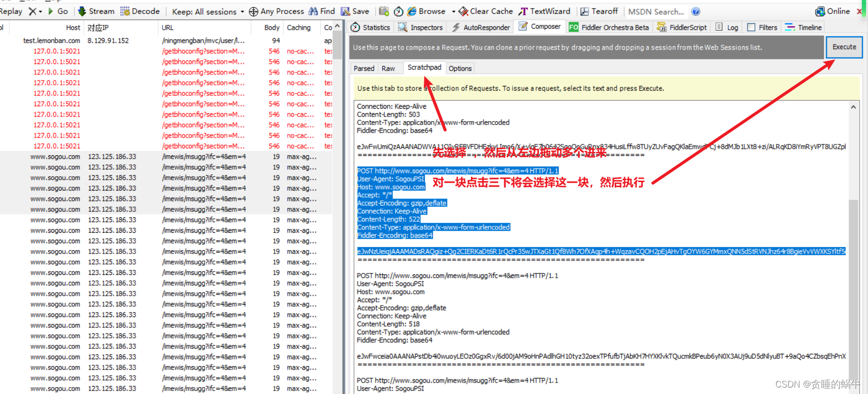This screenshot has height=394, width=868.
Task: Click the Any Process target icon
Action: point(253,11)
